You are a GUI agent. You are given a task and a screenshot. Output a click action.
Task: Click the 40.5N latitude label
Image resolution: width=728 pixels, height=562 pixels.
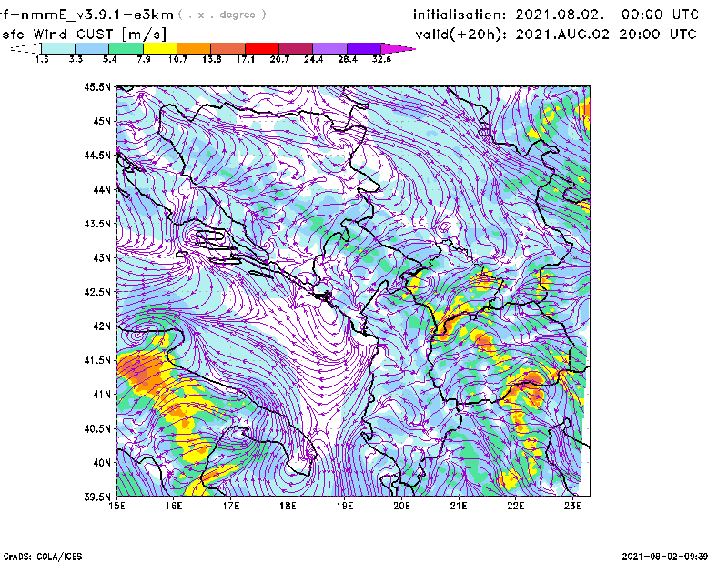(x=98, y=429)
